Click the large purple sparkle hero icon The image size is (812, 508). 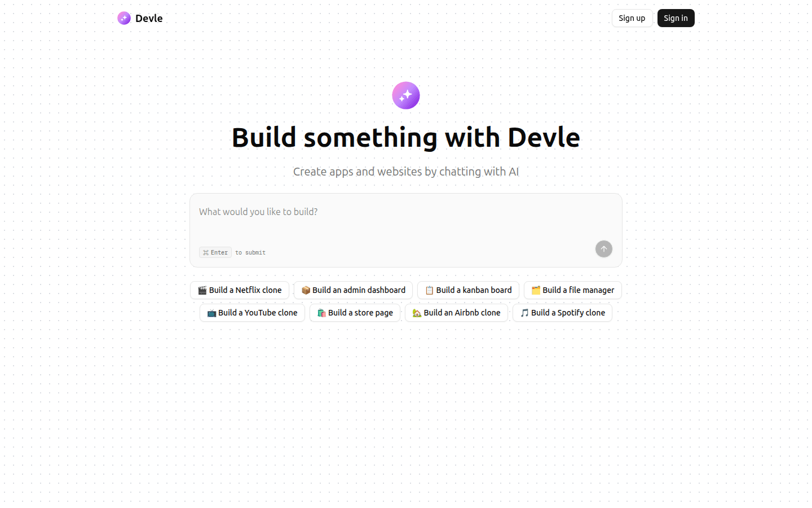[x=406, y=95]
